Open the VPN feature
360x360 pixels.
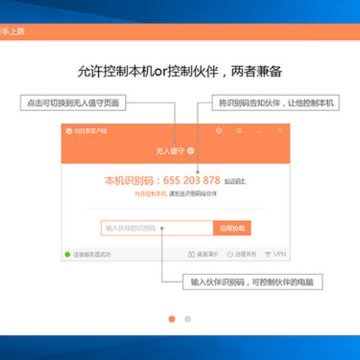(x=275, y=254)
